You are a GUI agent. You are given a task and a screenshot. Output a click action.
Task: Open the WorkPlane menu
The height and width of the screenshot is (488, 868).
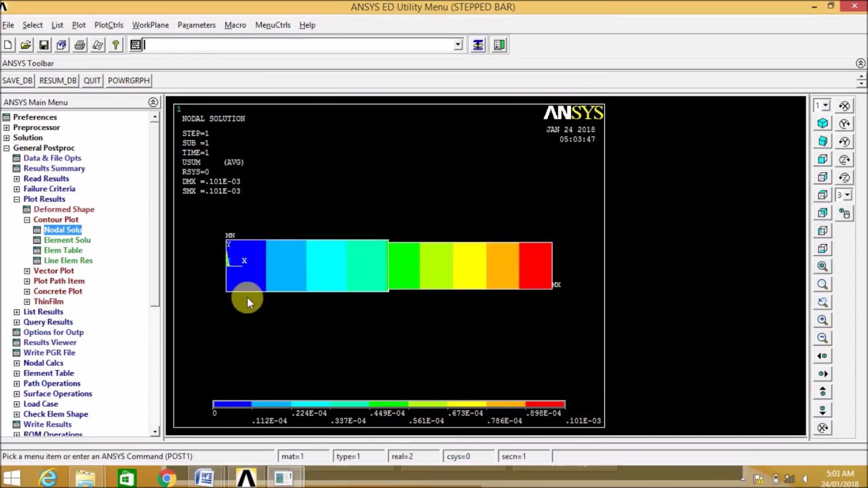click(151, 25)
